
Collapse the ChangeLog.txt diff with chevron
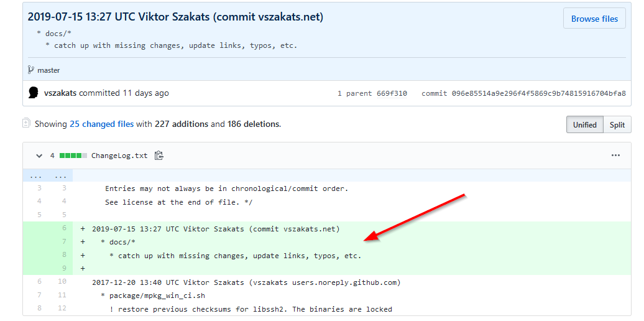(x=39, y=156)
